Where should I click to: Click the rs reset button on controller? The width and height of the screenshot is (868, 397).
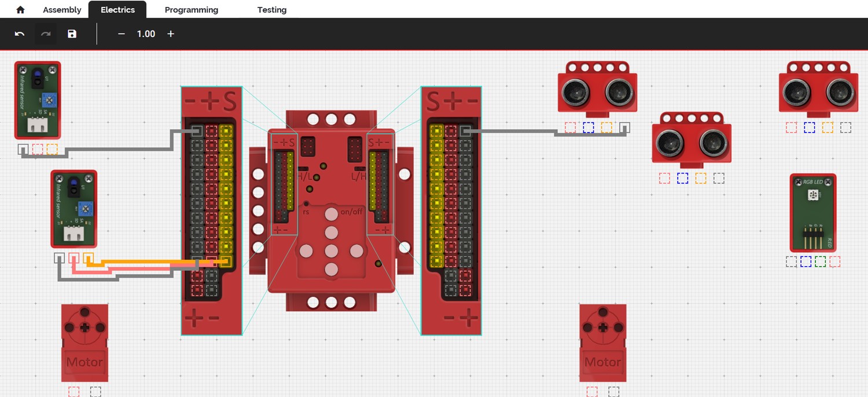[x=306, y=204]
